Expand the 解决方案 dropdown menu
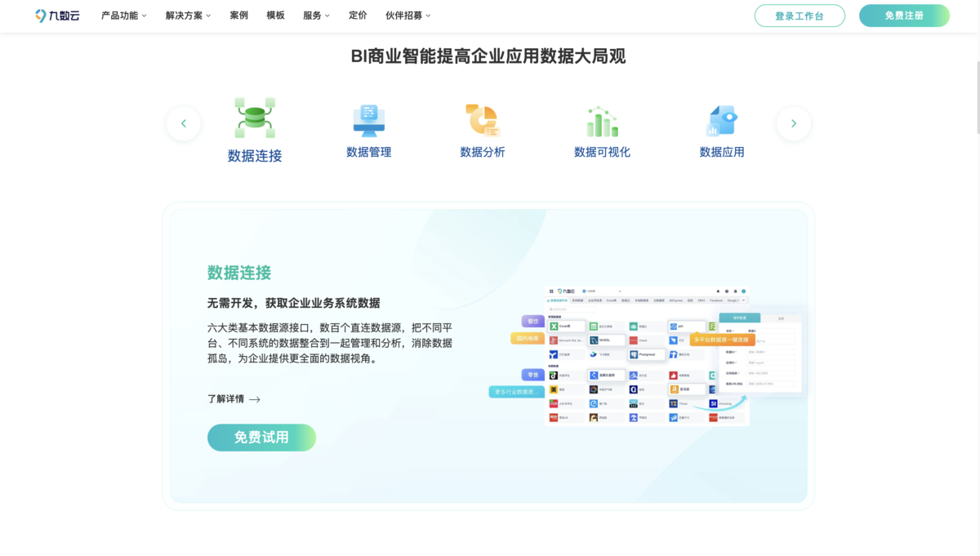This screenshot has width=980, height=556. pos(187,15)
